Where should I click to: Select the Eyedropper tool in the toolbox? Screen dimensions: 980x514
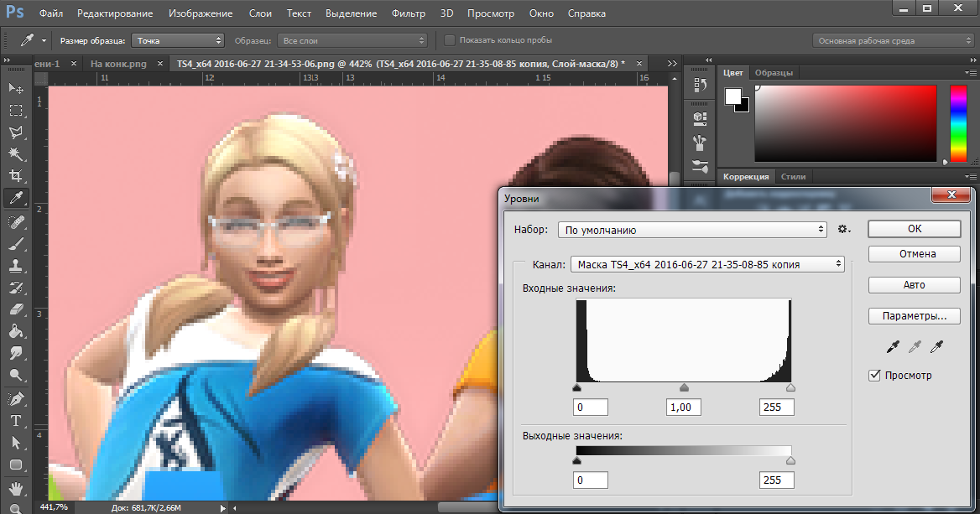pyautogui.click(x=16, y=199)
